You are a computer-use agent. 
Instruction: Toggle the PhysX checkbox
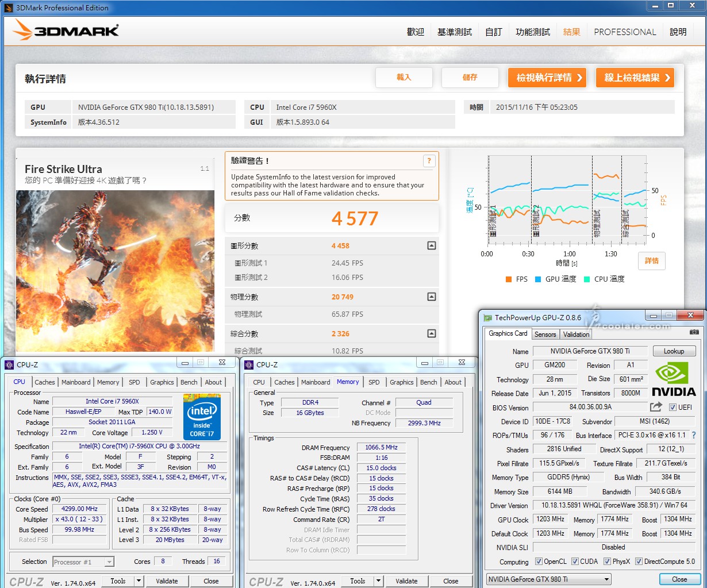[607, 562]
